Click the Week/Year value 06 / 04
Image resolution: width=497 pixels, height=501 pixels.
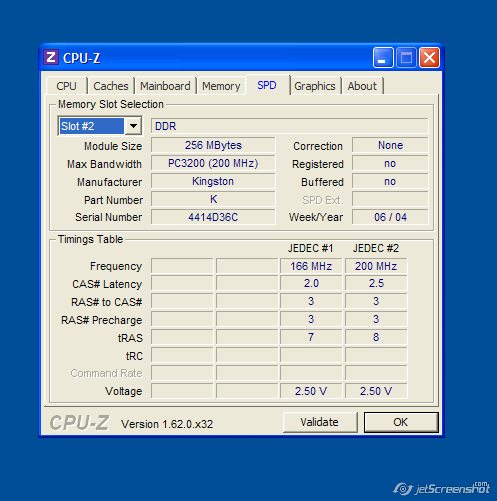(x=390, y=217)
